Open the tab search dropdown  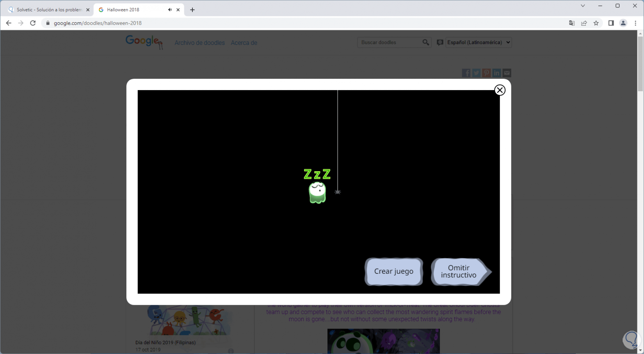tap(583, 6)
